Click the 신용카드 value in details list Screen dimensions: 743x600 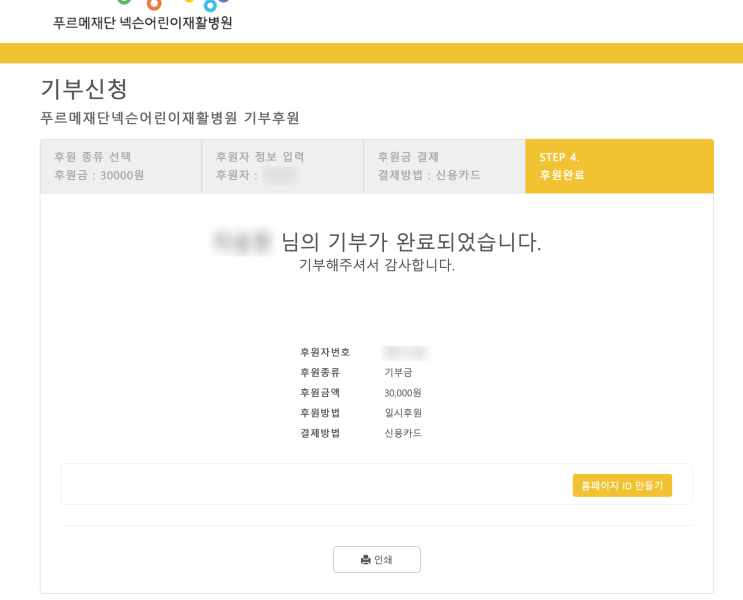coord(403,433)
